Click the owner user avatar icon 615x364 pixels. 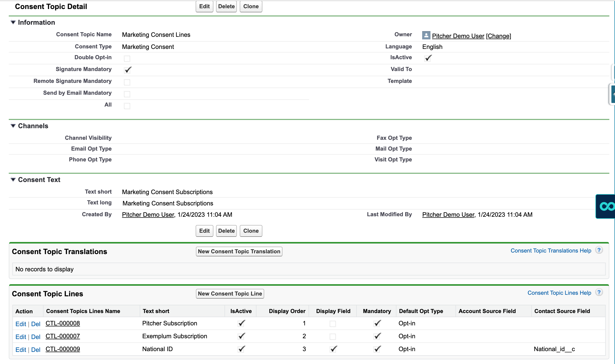[x=426, y=35]
